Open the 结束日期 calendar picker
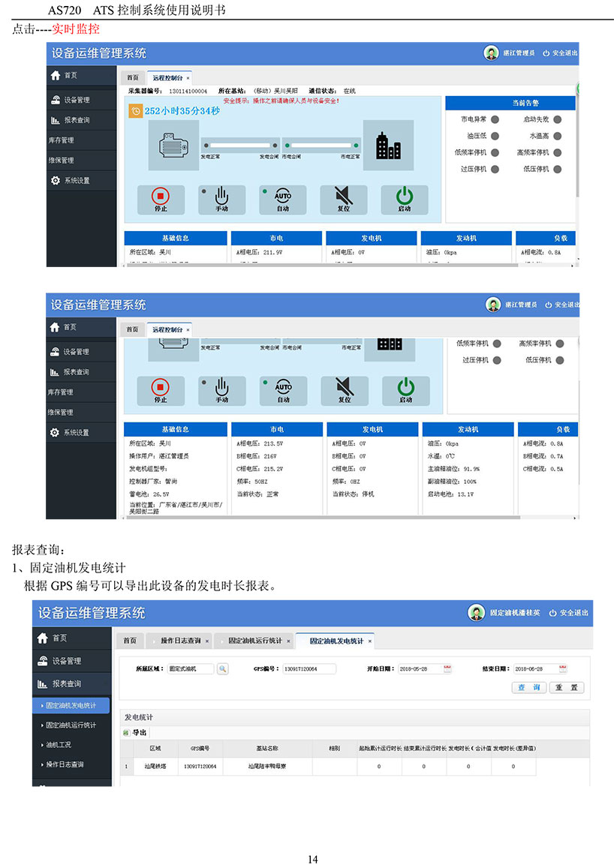 tap(563, 668)
